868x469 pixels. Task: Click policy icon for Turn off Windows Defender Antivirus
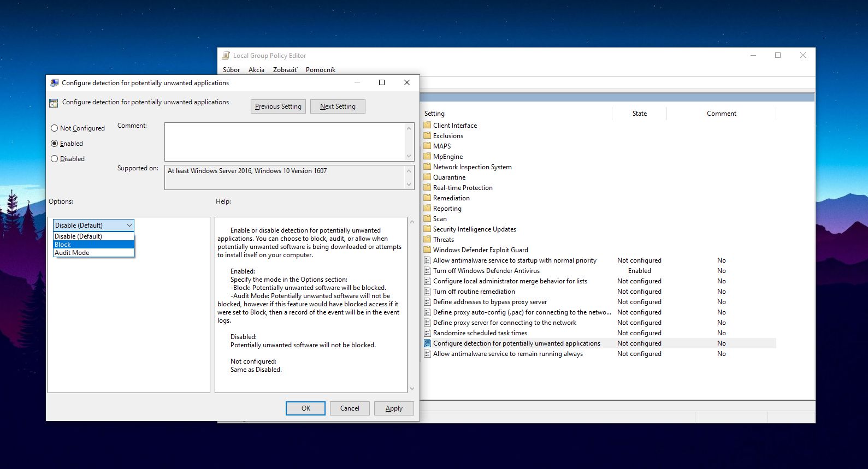coord(427,271)
